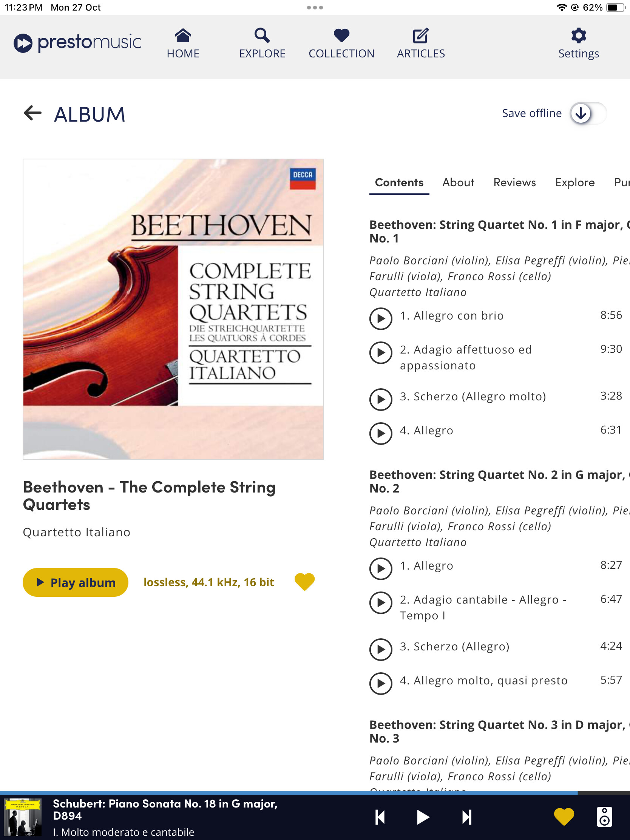This screenshot has height=840, width=630.
Task: Click the Presto Music logo
Action: (x=78, y=43)
